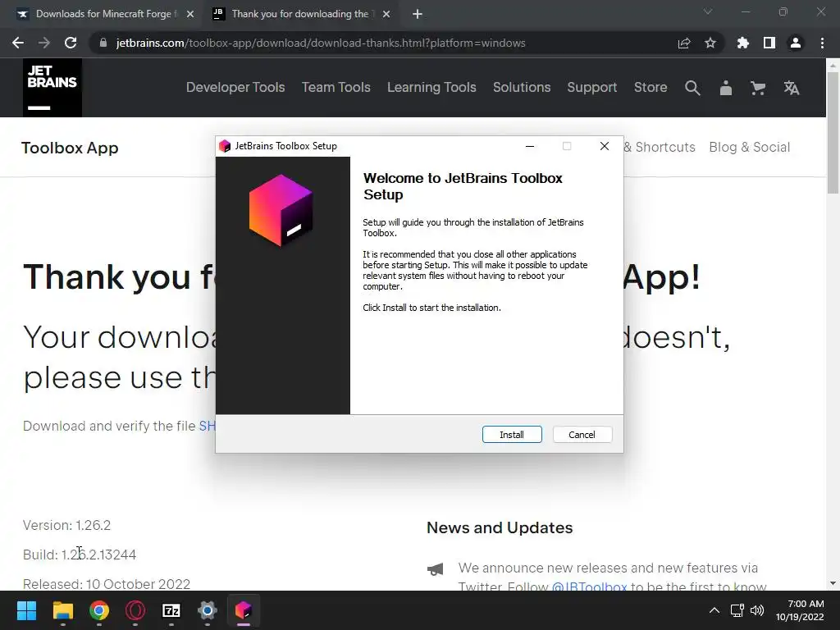
Task: Open clock and date panel
Action: coord(800,610)
